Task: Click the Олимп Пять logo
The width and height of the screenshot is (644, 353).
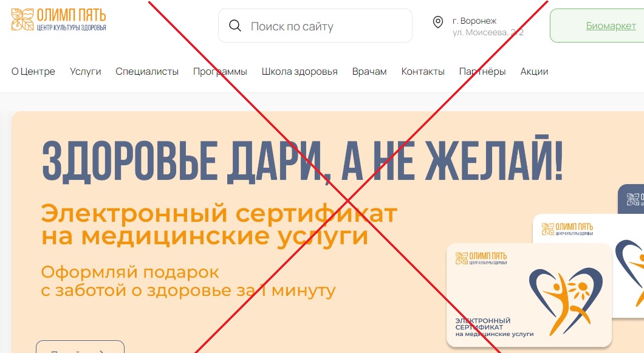Action: [58, 19]
